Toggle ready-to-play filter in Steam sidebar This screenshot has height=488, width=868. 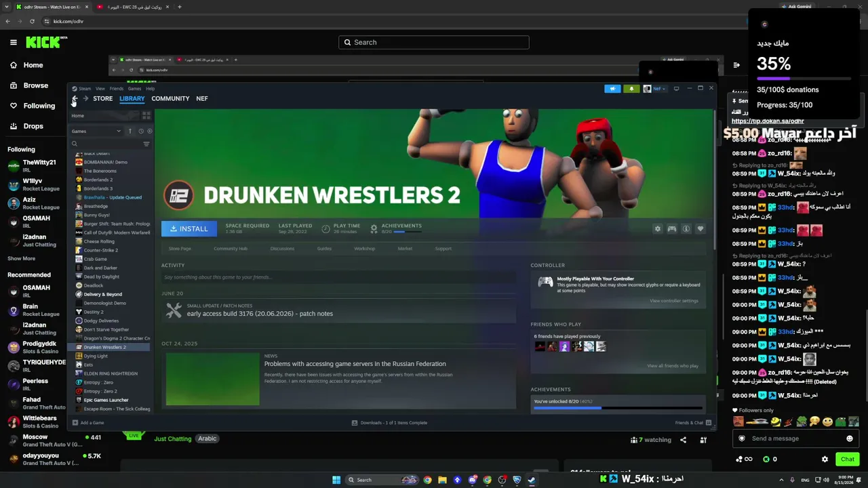[150, 131]
